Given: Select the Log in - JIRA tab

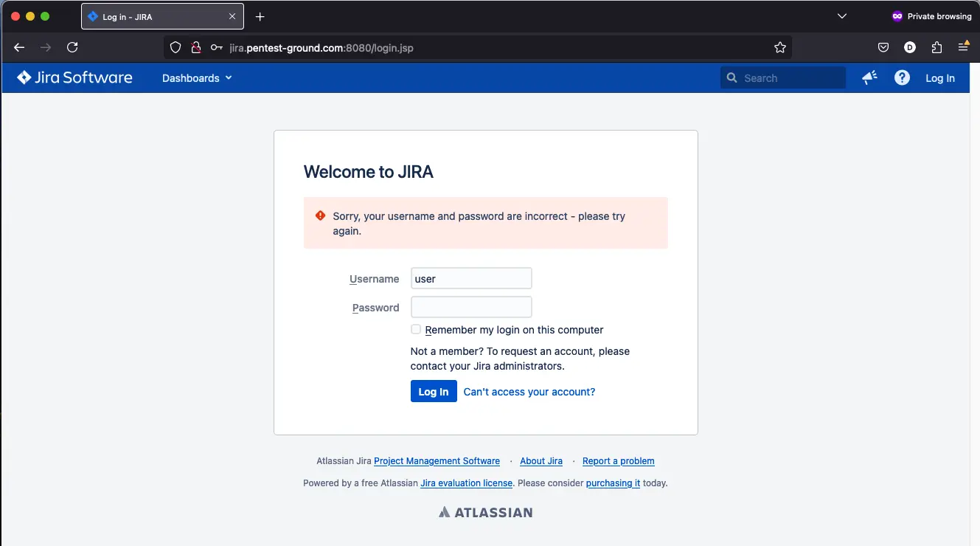Looking at the screenshot, I should pyautogui.click(x=162, y=16).
